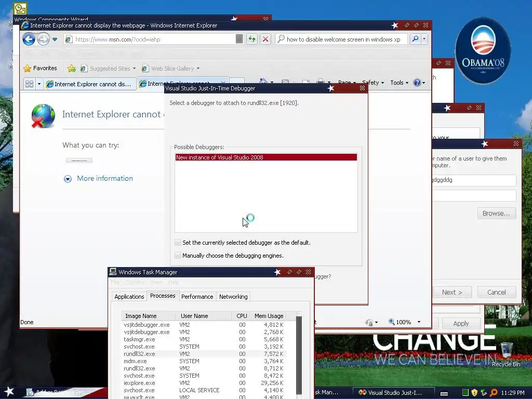The width and height of the screenshot is (532, 399).
Task: Click the yellow security shield tray icon
Action: (474, 393)
